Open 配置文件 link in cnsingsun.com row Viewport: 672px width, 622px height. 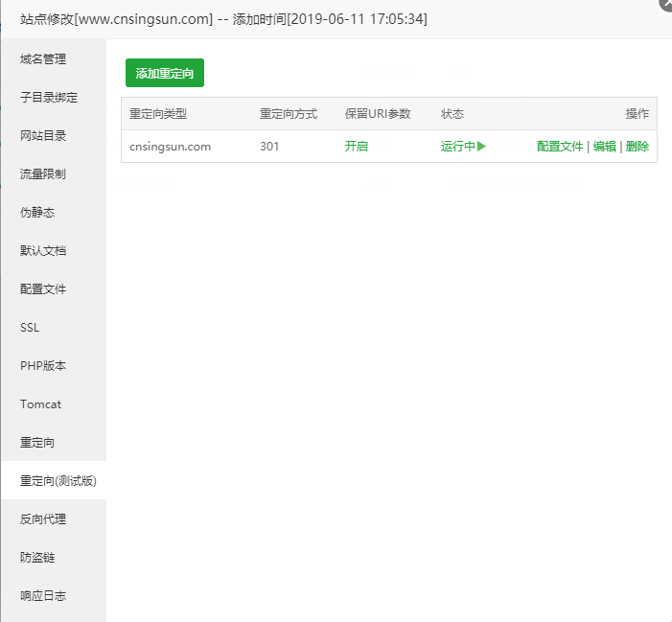coord(560,147)
